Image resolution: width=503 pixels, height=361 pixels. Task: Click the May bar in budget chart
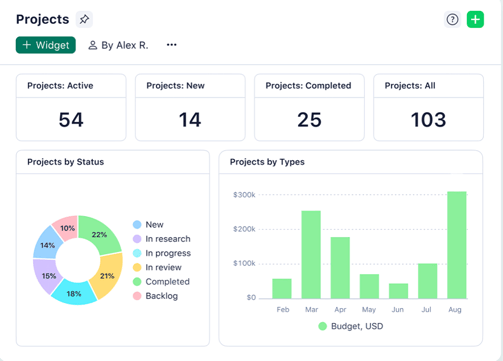pos(369,286)
